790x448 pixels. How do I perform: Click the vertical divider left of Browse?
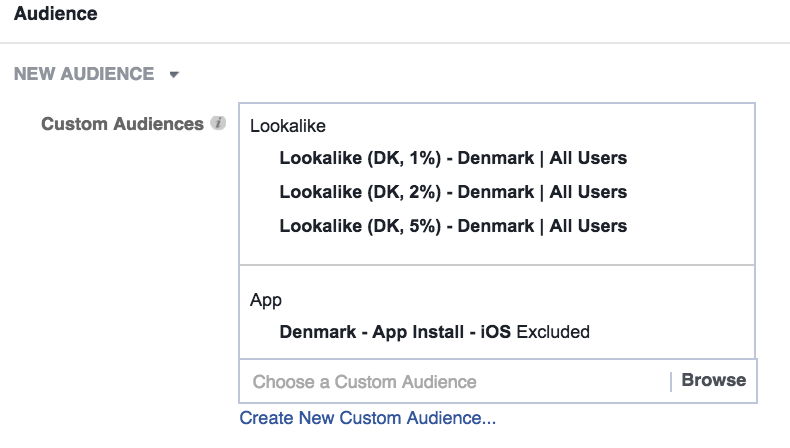(671, 381)
